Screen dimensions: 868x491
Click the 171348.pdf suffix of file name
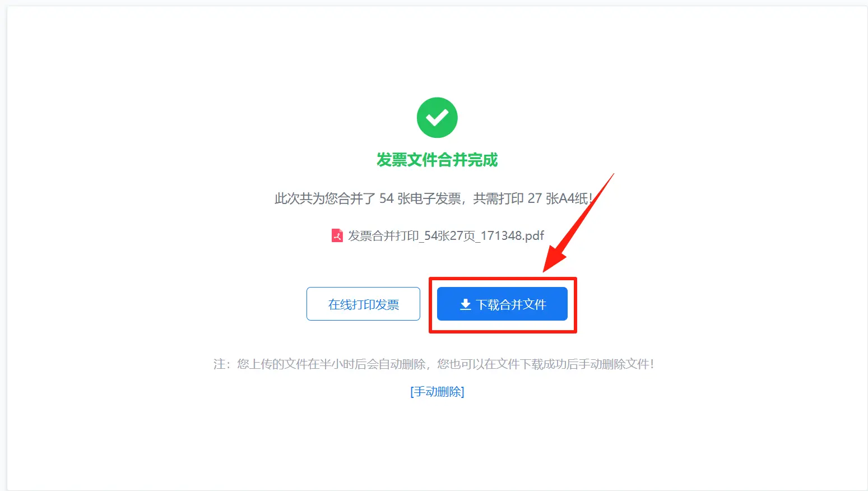coord(512,235)
